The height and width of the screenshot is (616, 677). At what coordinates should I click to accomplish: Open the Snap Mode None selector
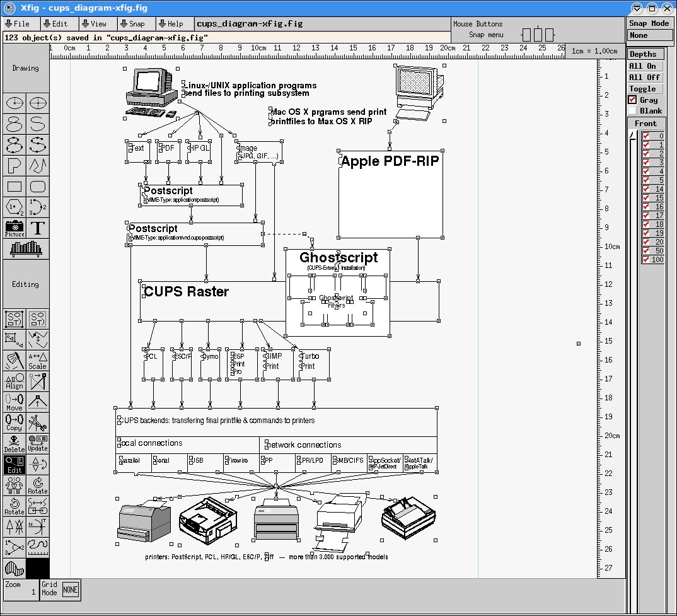(x=650, y=35)
